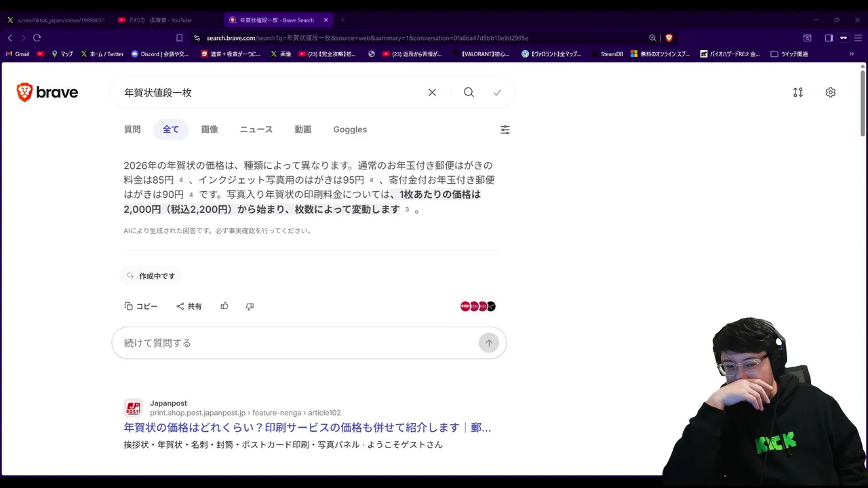Clear the search box with the X icon
The image size is (868, 488).
click(432, 92)
